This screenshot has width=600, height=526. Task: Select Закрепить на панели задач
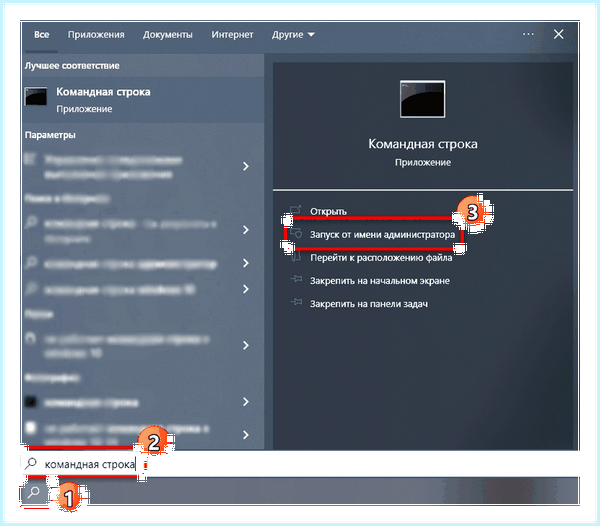[369, 304]
